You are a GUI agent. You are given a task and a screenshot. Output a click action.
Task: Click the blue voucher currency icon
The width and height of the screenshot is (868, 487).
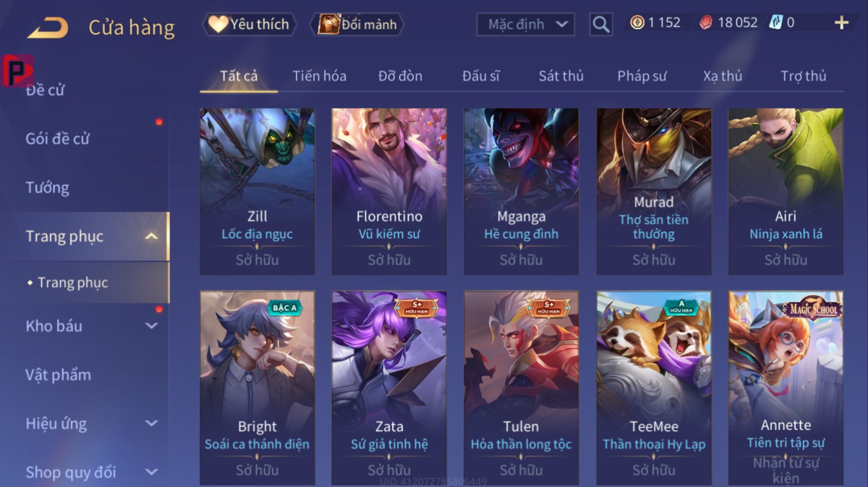[775, 22]
